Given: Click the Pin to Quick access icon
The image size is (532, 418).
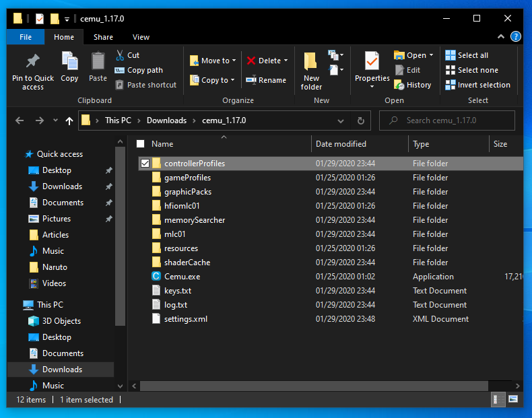Looking at the screenshot, I should (33, 61).
